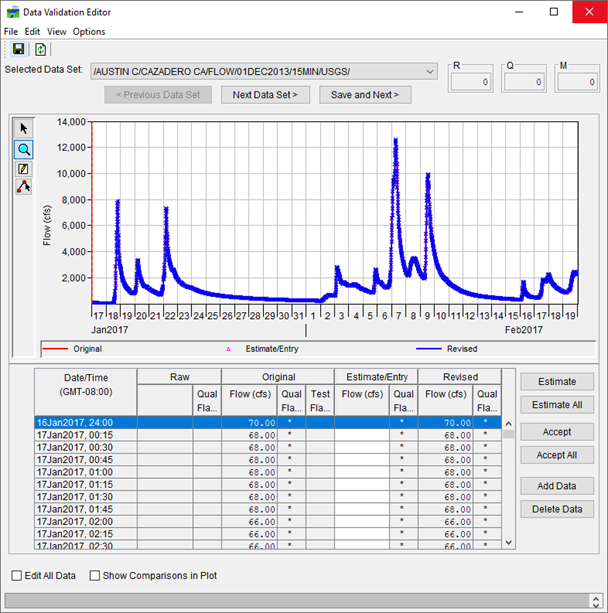Image resolution: width=608 pixels, height=613 pixels.
Task: Click the R count field
Action: point(470,82)
